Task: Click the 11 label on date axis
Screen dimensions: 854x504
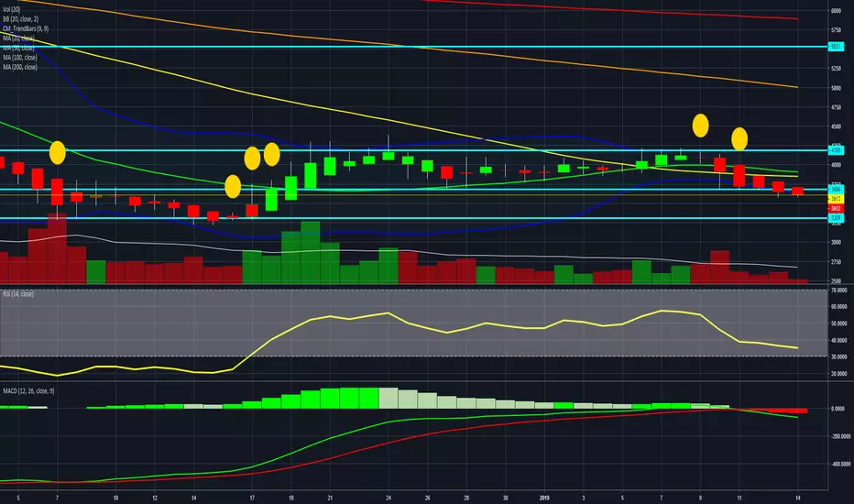Action: click(x=739, y=498)
